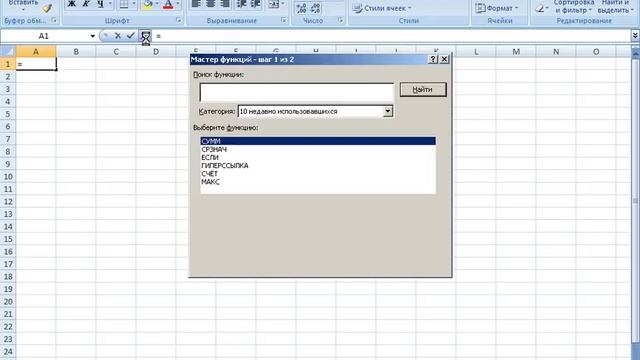Center text horizontally

(x=211, y=4)
